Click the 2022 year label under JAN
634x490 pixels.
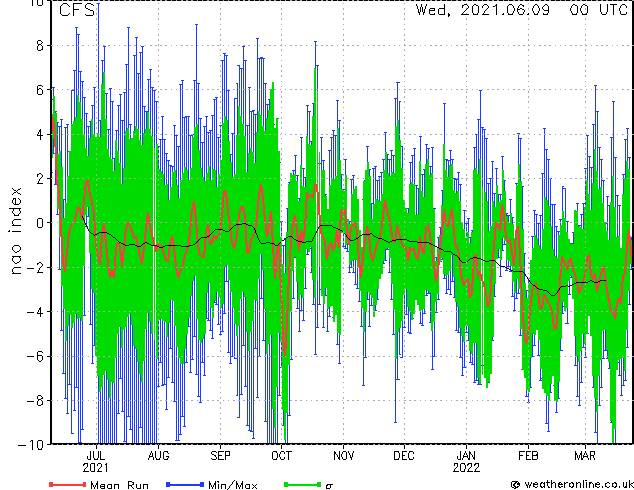pos(466,468)
